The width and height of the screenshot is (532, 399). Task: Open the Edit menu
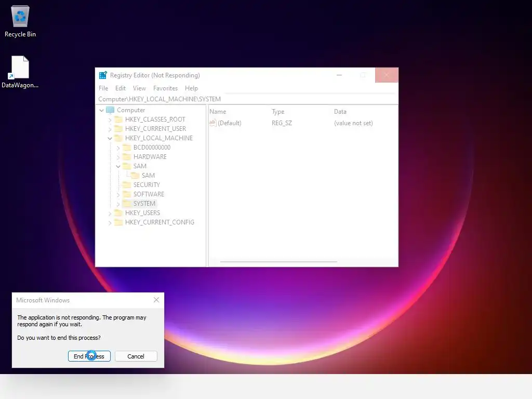point(121,88)
